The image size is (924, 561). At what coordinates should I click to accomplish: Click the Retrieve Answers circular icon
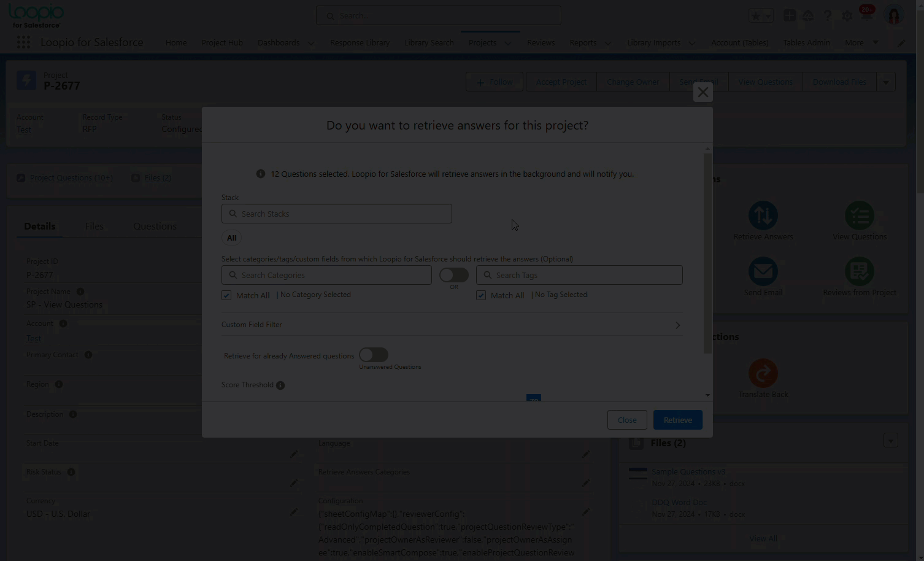763,215
